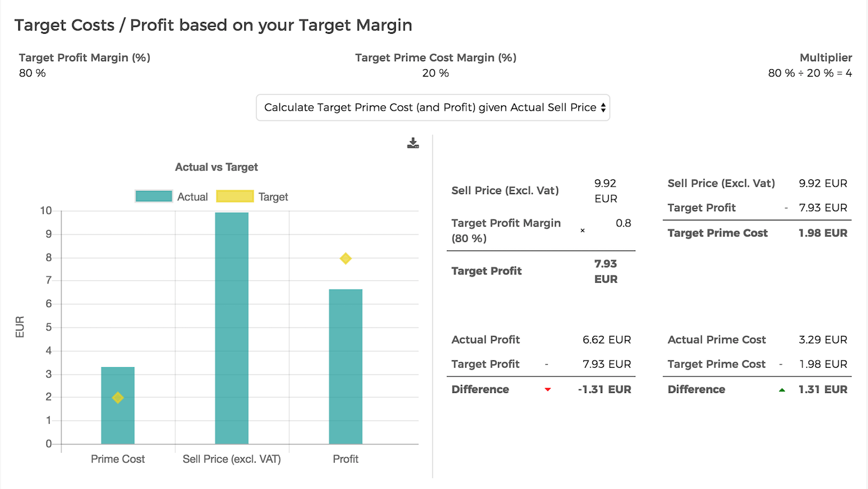Click the teal Sell Price bar
Viewport: 868px width, 489px height.
232,327
